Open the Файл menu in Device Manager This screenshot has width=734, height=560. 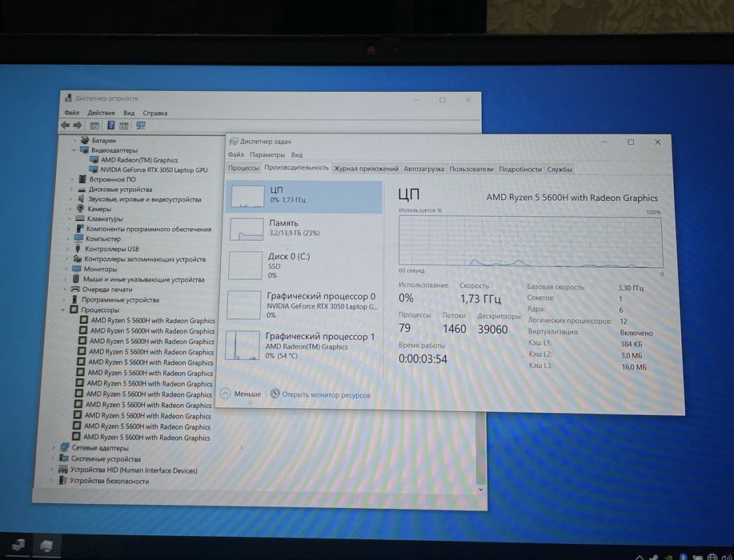click(71, 112)
